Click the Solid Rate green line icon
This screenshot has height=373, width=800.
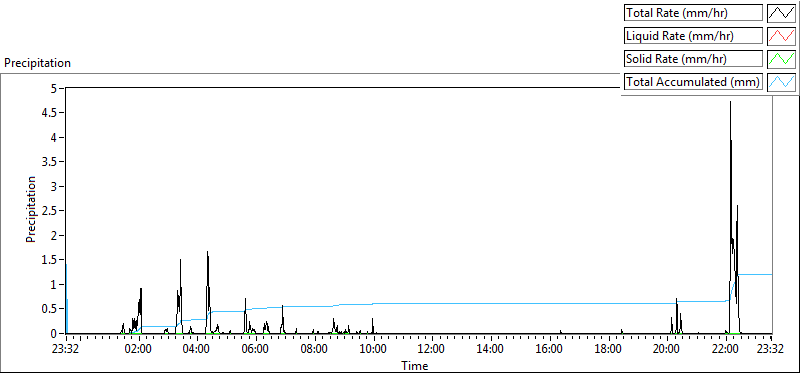click(x=782, y=59)
